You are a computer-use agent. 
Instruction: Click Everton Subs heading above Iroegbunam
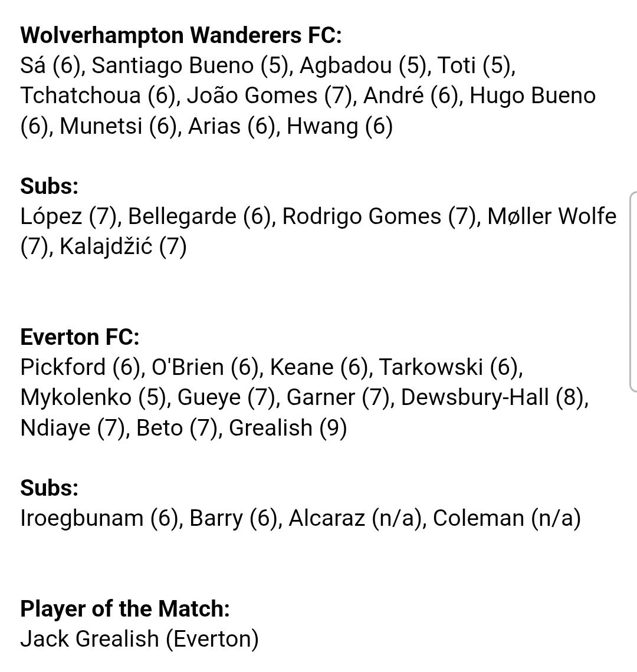tap(50, 487)
